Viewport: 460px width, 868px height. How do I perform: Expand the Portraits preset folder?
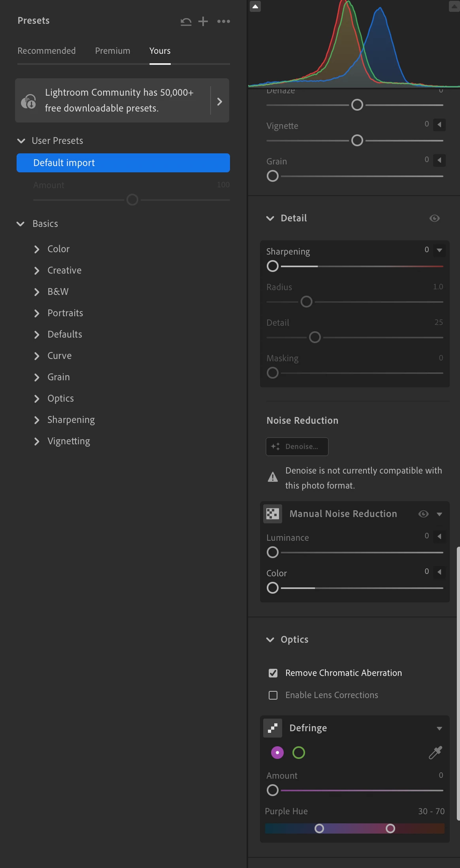click(x=37, y=313)
